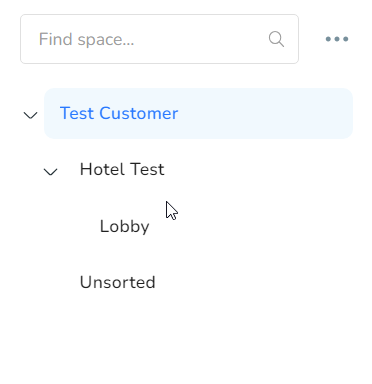Collapse the Test Customer chevron

click(30, 115)
